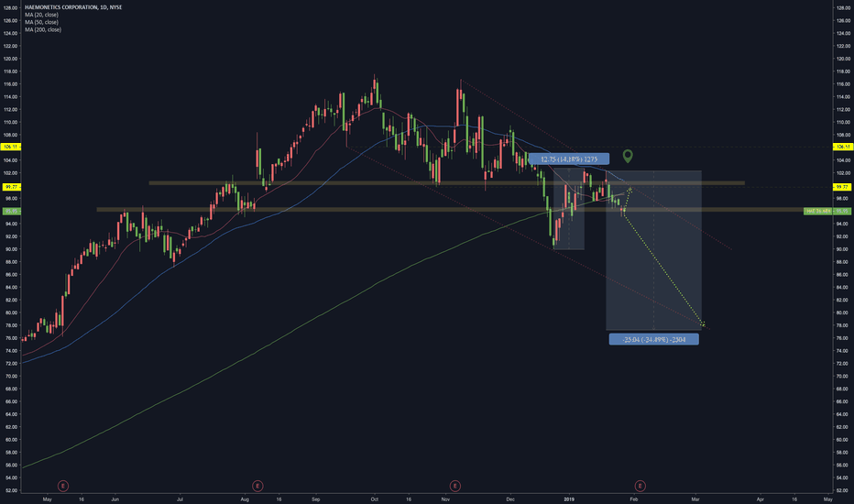The image size is (854, 504).
Task: Click the green HAE 95.95 price tag
Action: click(827, 212)
